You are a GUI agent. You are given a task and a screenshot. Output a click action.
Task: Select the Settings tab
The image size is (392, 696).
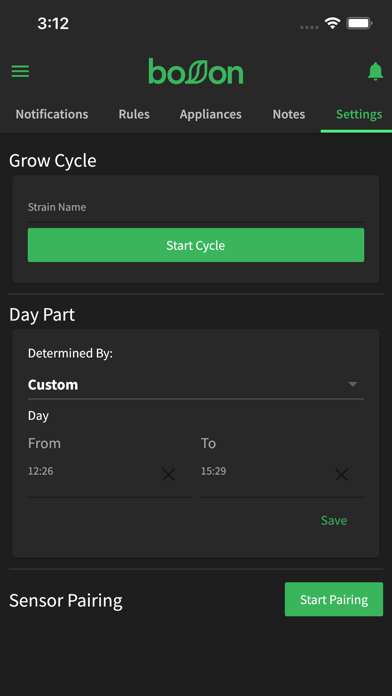[359, 114]
